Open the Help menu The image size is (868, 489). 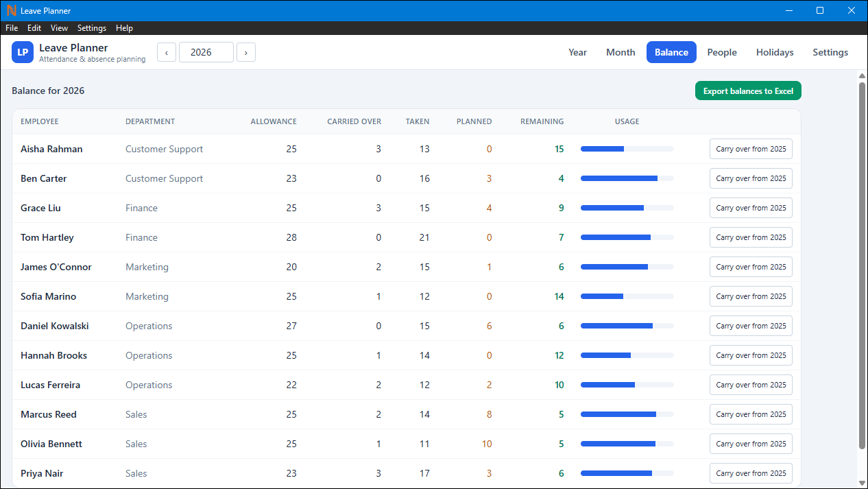click(x=124, y=28)
